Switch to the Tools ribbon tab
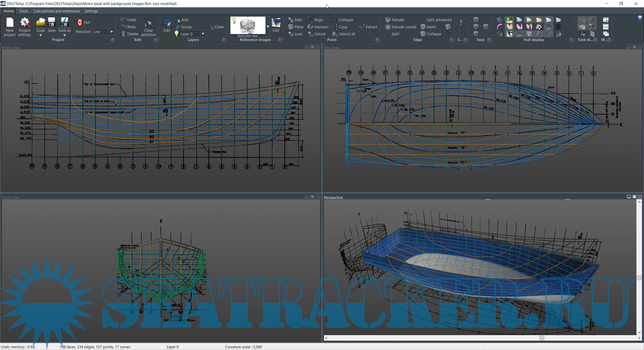 pyautogui.click(x=24, y=11)
